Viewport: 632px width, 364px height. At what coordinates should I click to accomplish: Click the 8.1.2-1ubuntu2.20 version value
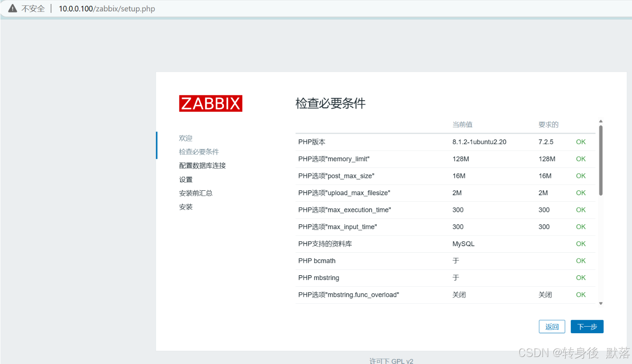(479, 142)
